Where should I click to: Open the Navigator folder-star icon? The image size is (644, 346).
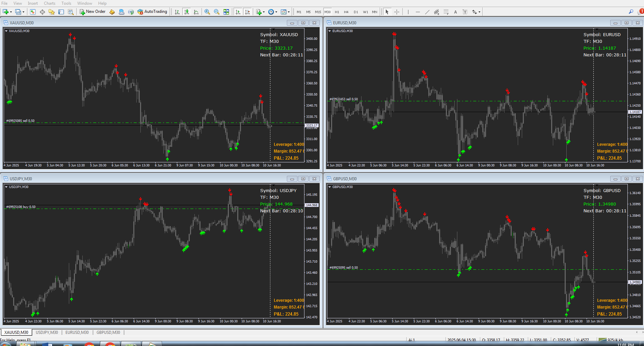coord(52,12)
